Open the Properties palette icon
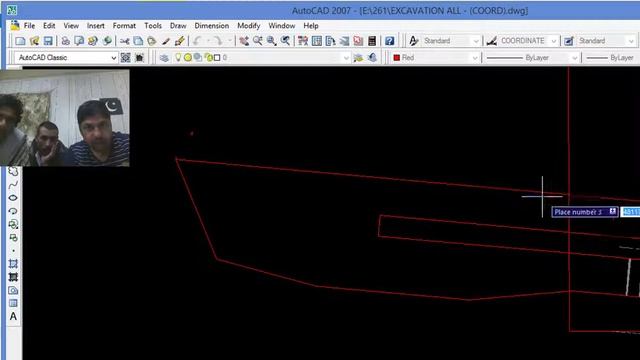The height and width of the screenshot is (360, 640). (x=303, y=41)
